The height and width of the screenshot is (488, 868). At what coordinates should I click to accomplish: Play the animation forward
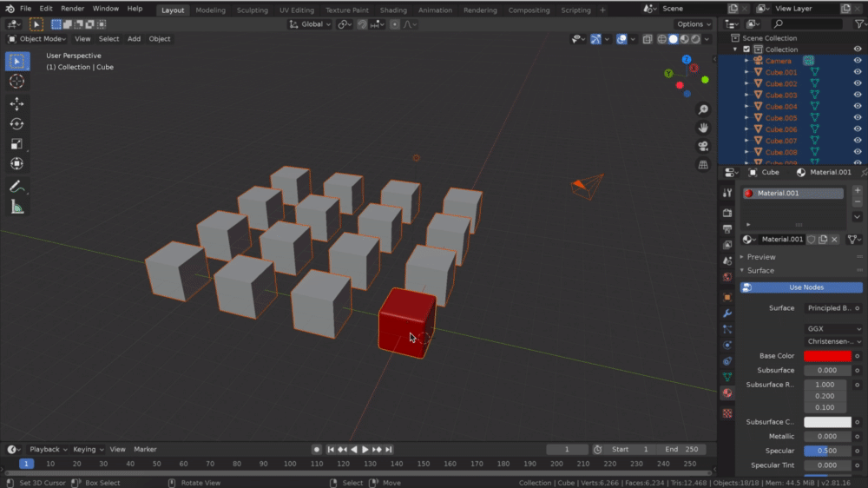(365, 450)
